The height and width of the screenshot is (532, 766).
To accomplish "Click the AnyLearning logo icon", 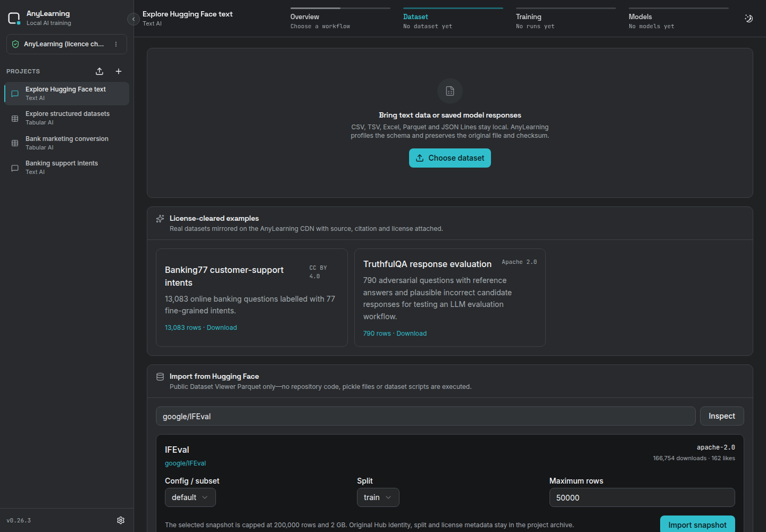I will click(14, 19).
